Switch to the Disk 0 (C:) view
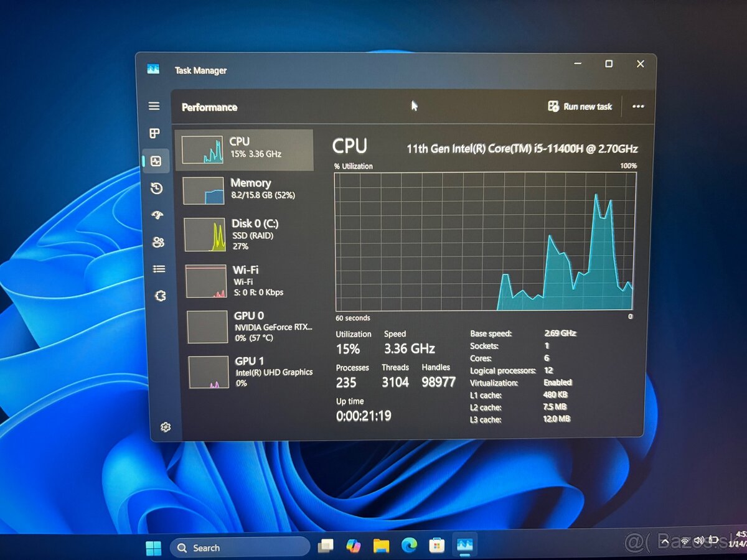The height and width of the screenshot is (560, 747). (x=249, y=235)
